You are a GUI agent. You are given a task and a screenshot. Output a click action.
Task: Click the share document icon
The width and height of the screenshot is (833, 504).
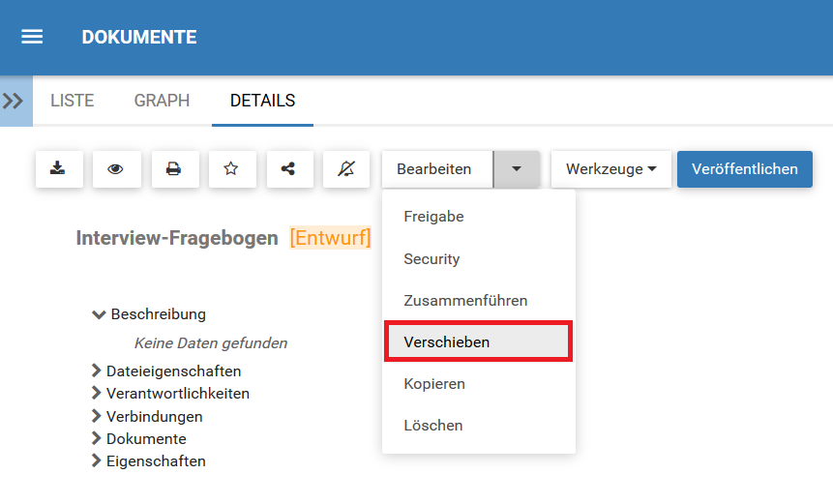288,169
